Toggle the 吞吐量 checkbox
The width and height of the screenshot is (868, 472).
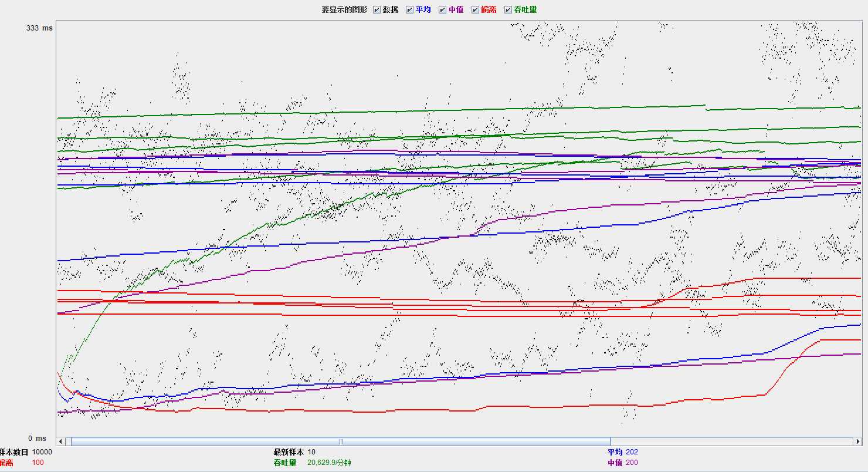[x=508, y=9]
